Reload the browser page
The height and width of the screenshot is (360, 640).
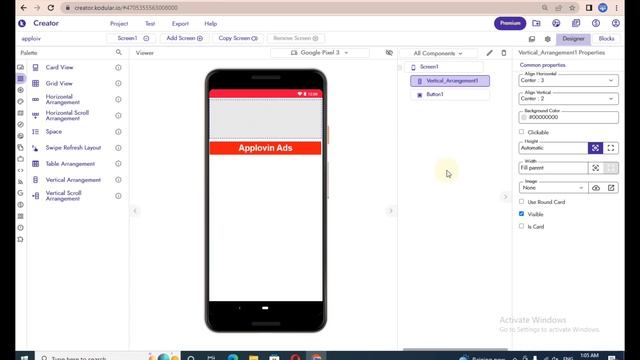pyautogui.click(x=51, y=8)
